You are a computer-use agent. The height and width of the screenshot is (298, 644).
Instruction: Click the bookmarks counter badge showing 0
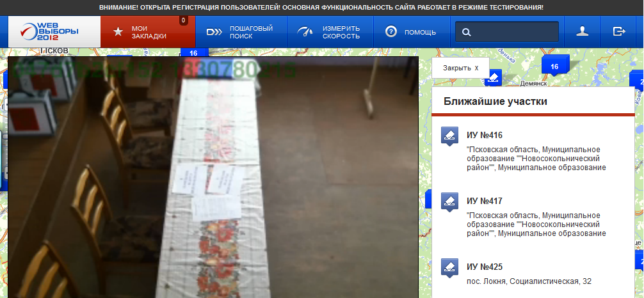[x=184, y=20]
